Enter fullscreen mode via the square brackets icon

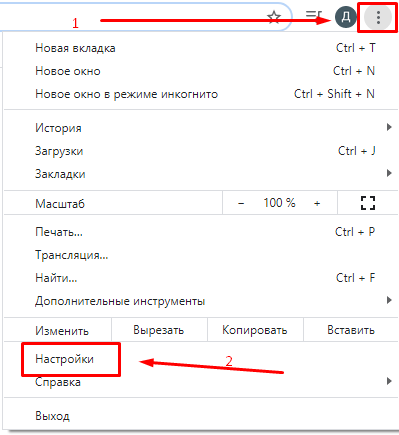pyautogui.click(x=368, y=203)
